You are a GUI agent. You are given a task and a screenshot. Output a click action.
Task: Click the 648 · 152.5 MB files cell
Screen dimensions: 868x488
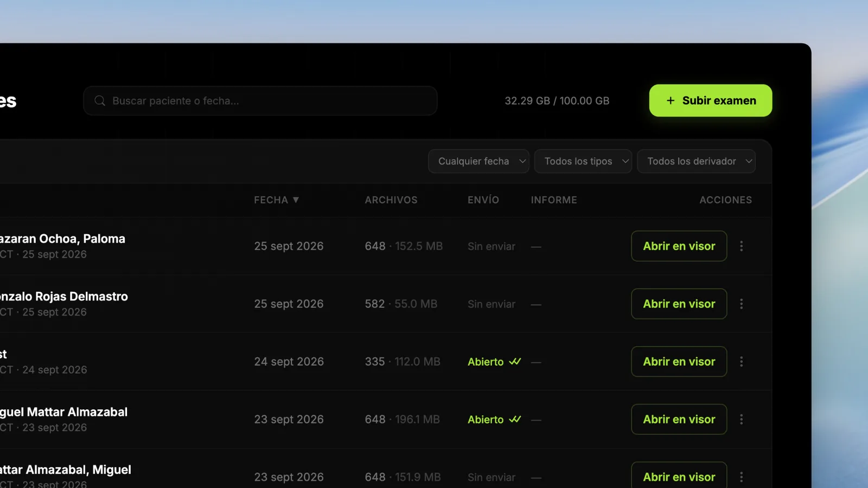(404, 246)
